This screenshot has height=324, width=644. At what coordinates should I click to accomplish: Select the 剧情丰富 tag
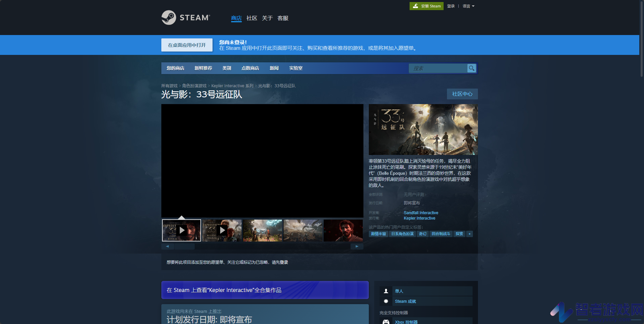[379, 234]
